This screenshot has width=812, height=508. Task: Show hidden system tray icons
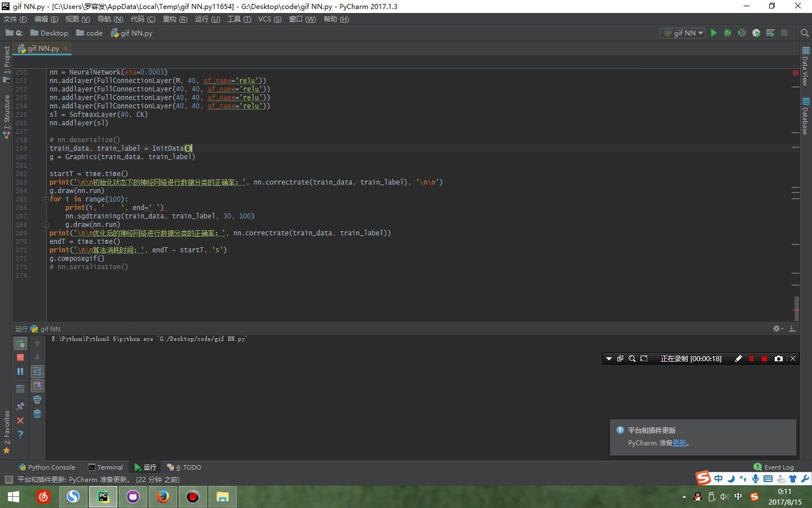[x=684, y=497]
